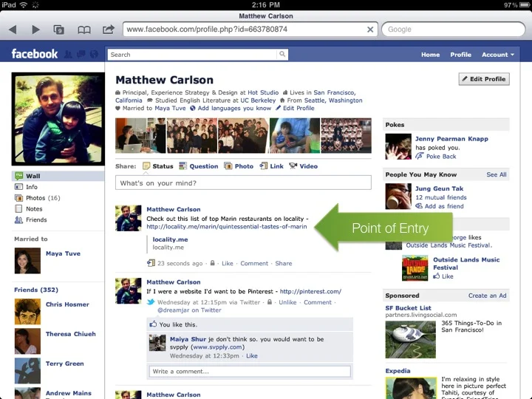Image resolution: width=532 pixels, height=399 pixels.
Task: Open the Safari tabs pages icon
Action: pos(59,30)
